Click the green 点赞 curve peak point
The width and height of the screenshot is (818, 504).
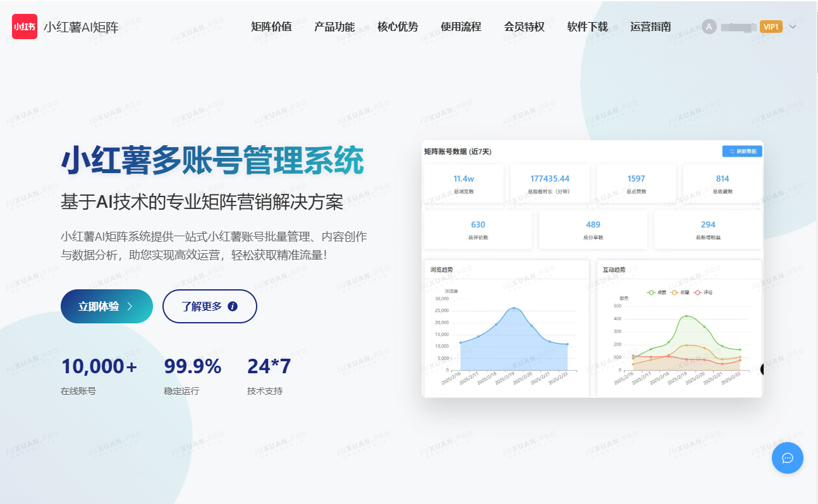click(687, 316)
